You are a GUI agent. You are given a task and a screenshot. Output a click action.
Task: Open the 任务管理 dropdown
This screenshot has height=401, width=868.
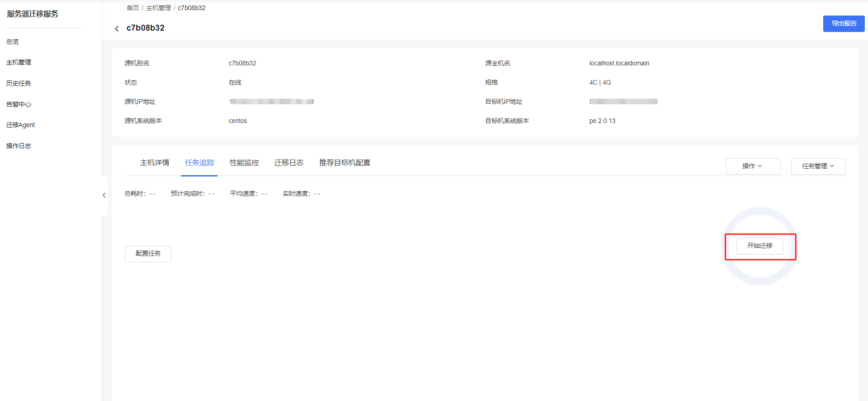818,166
